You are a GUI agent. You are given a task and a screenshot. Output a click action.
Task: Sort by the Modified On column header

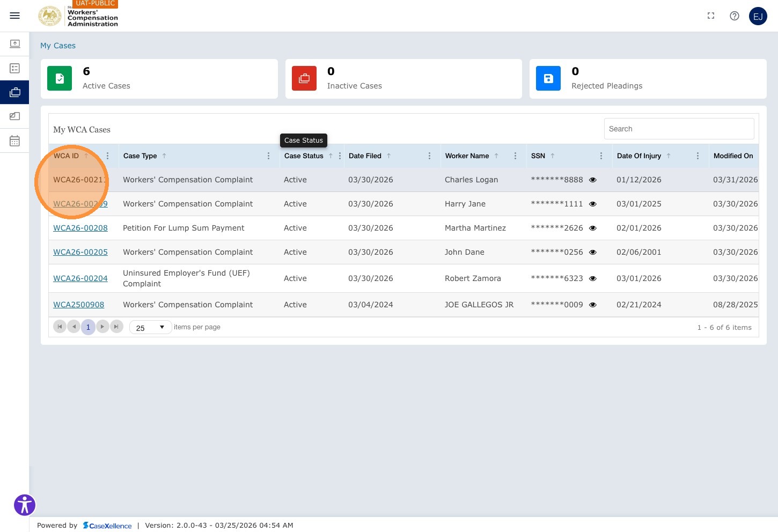(x=733, y=156)
